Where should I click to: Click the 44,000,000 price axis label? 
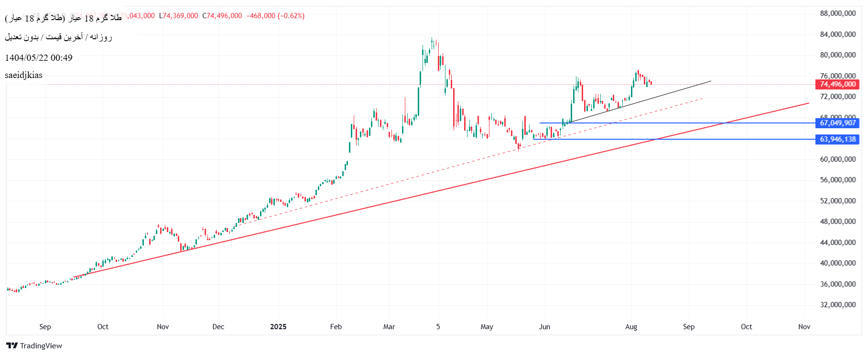coord(838,243)
